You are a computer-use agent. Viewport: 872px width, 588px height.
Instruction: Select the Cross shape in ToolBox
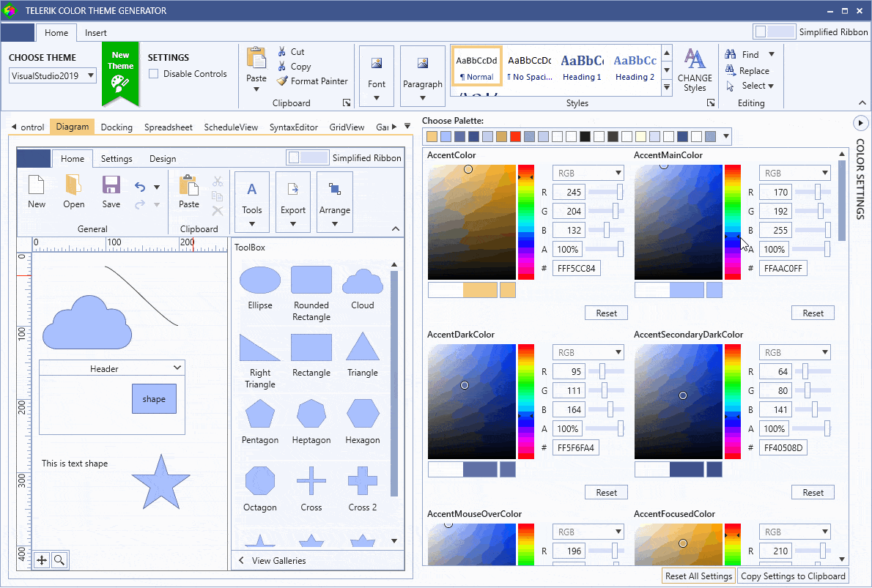coord(311,481)
